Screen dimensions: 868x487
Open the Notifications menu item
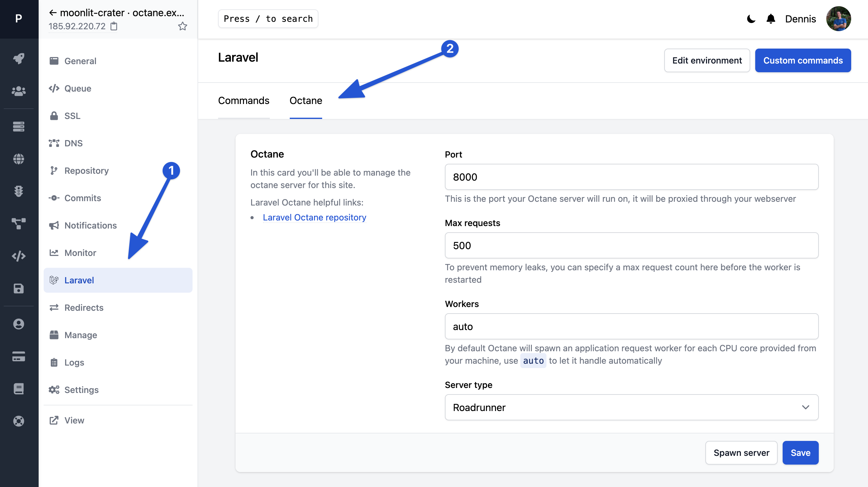(118, 225)
